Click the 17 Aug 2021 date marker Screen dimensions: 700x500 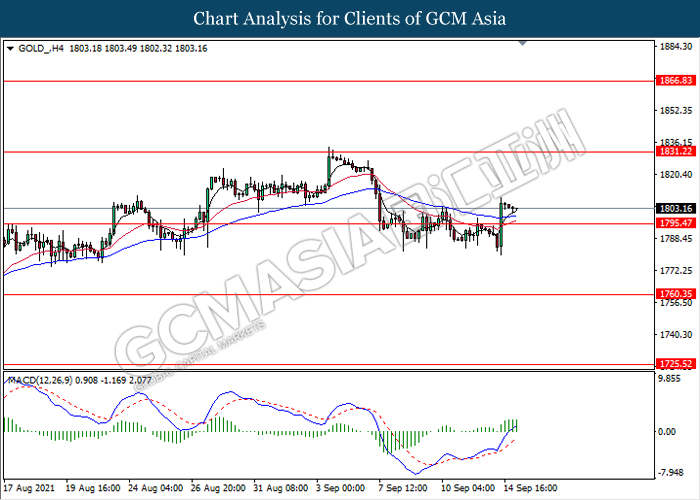[x=29, y=488]
